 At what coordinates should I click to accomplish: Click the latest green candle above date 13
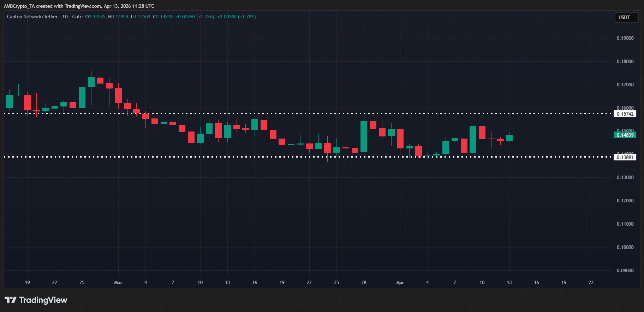pos(509,138)
